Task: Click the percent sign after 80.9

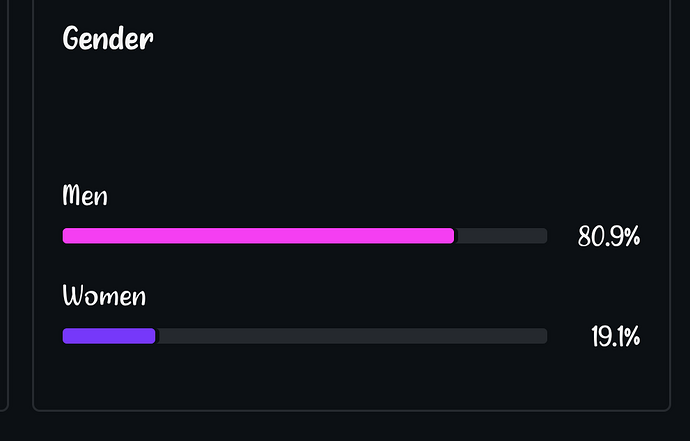Action: click(630, 237)
